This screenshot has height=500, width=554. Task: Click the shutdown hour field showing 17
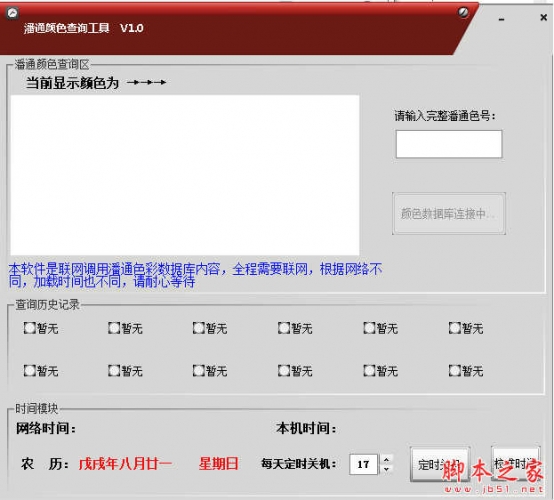point(364,464)
